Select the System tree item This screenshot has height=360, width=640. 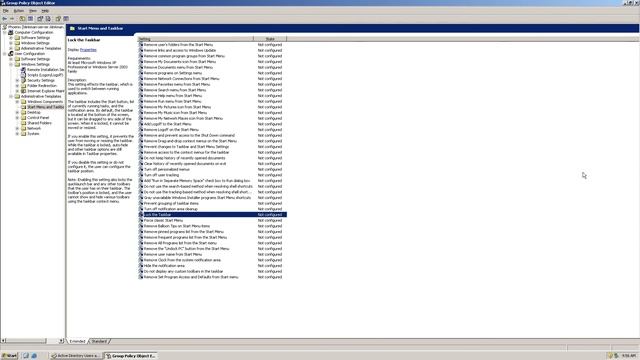[33, 133]
